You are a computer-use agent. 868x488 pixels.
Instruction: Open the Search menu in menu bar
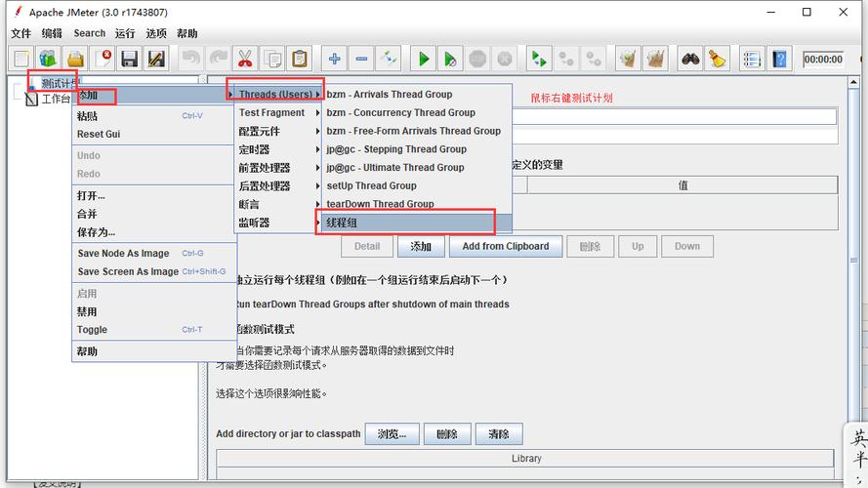click(90, 33)
